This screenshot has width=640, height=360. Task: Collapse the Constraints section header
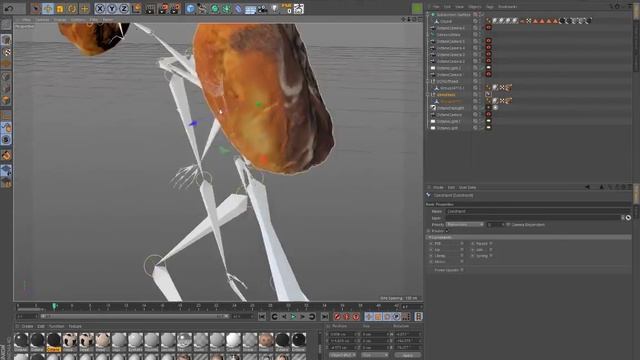[x=529, y=237]
